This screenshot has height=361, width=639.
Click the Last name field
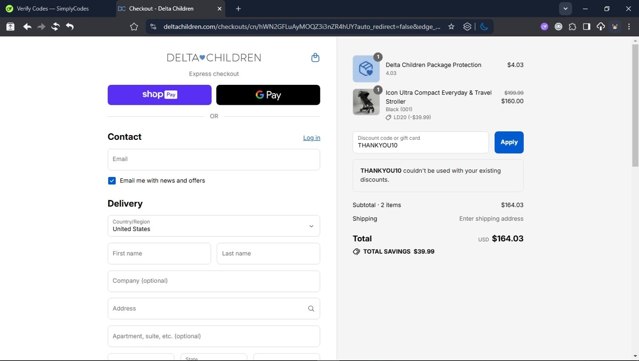click(268, 253)
